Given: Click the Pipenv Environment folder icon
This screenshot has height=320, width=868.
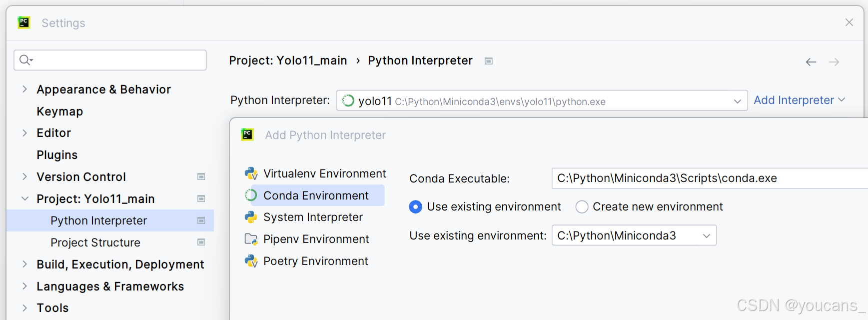Looking at the screenshot, I should tap(251, 239).
